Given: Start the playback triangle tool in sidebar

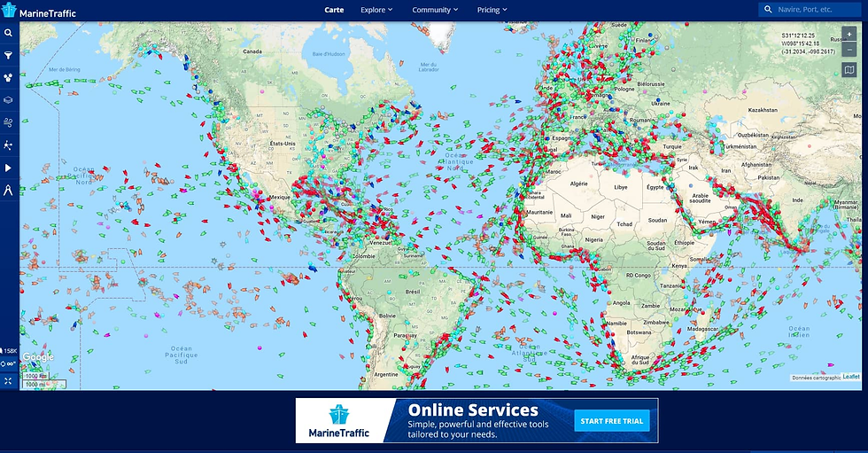Looking at the screenshot, I should coord(8,168).
